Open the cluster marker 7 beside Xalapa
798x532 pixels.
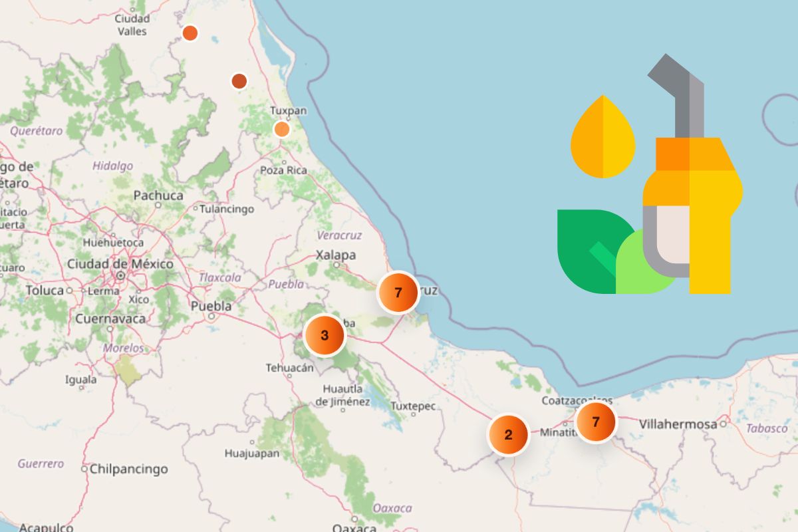[x=398, y=293]
